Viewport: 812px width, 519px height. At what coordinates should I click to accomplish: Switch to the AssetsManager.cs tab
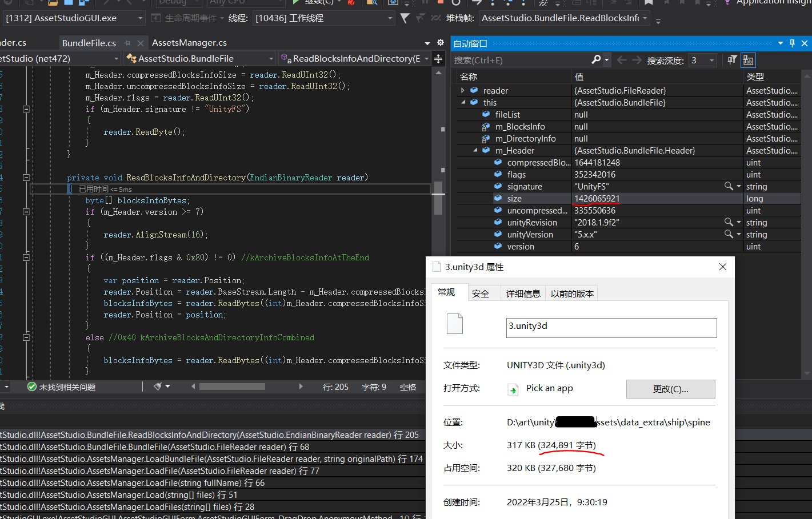tap(189, 43)
